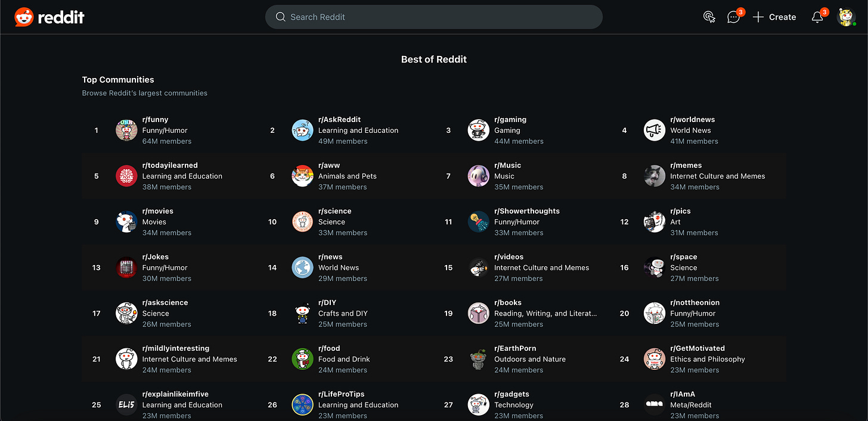Viewport: 868px width, 421px height.
Task: Click the r/IAmA community avatar
Action: pos(655,405)
